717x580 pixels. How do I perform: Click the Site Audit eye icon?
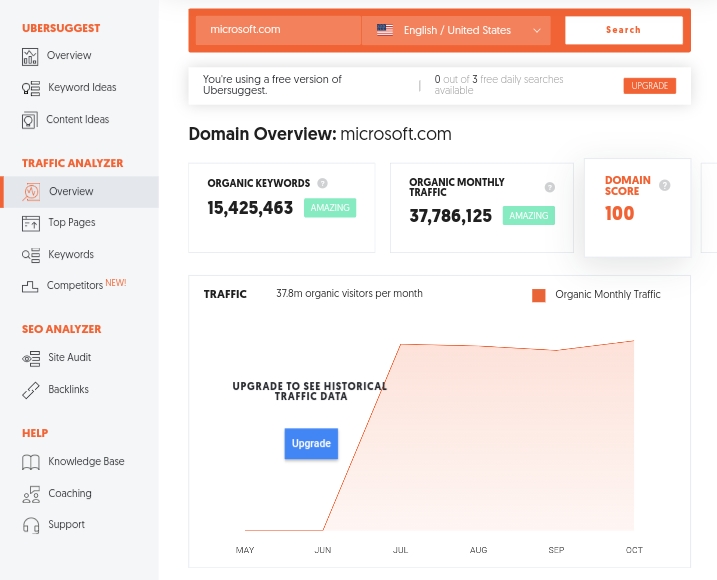point(31,359)
